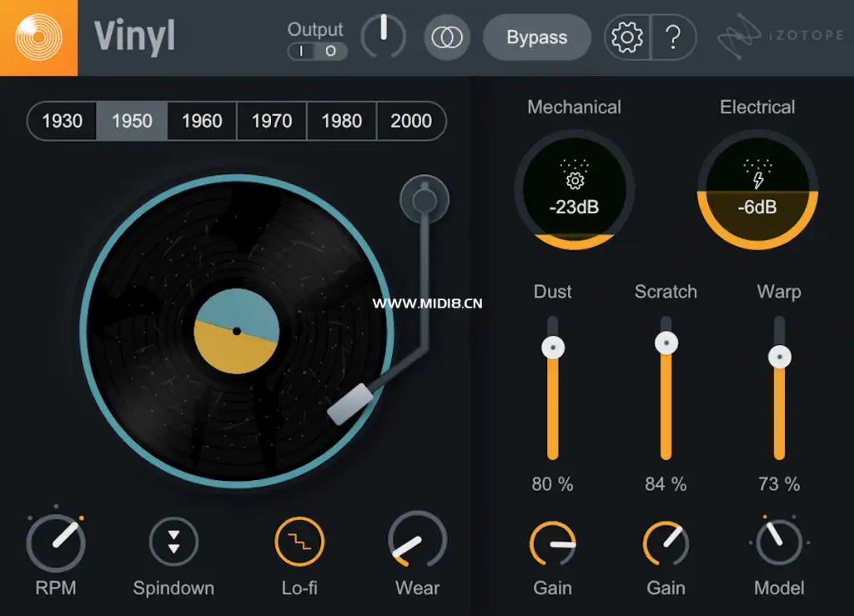Click the orange Vinyl record logo icon

pyautogui.click(x=38, y=38)
